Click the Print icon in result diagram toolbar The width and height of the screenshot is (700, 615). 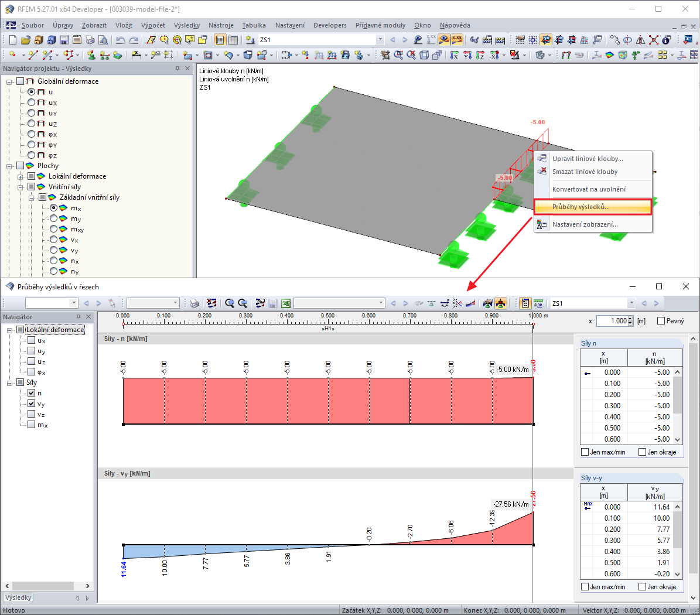(x=194, y=303)
